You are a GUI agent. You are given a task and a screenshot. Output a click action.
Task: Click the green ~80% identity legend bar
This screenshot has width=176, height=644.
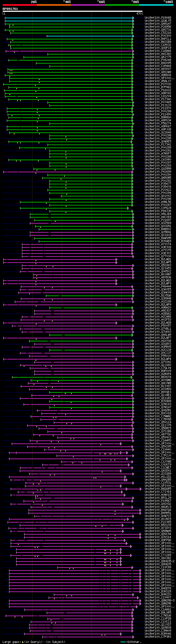click(x=122, y=5)
